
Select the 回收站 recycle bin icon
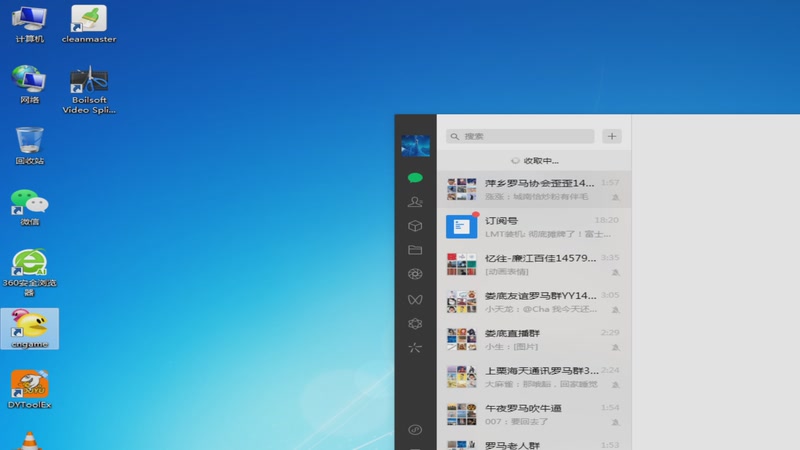coord(30,146)
